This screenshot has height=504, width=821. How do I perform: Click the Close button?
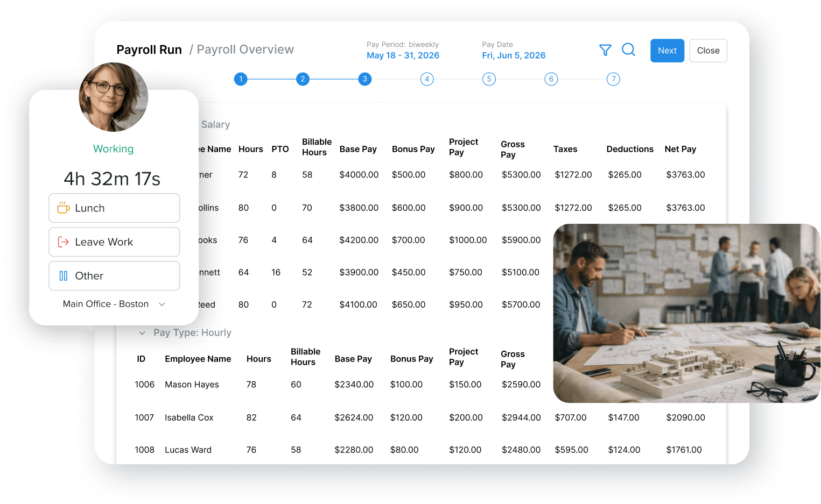pyautogui.click(x=708, y=50)
